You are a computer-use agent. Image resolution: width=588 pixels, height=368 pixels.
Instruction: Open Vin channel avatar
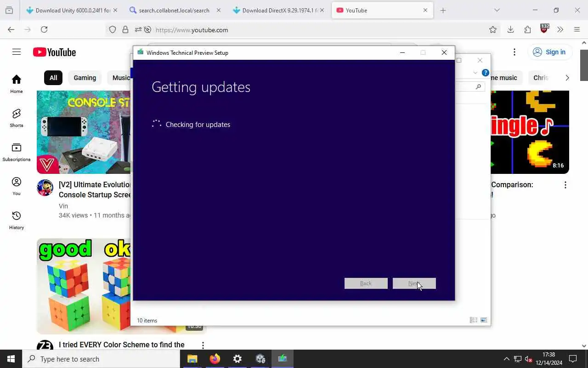45,188
